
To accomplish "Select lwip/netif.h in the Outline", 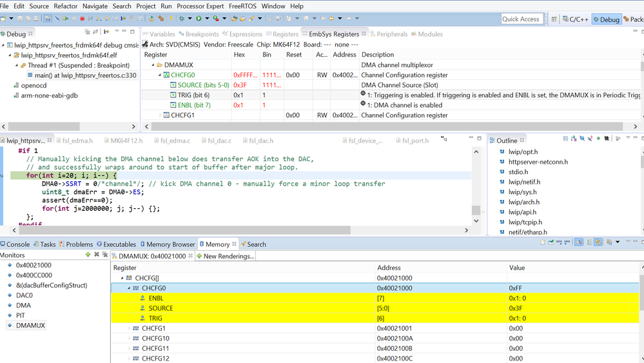I will (524, 182).
